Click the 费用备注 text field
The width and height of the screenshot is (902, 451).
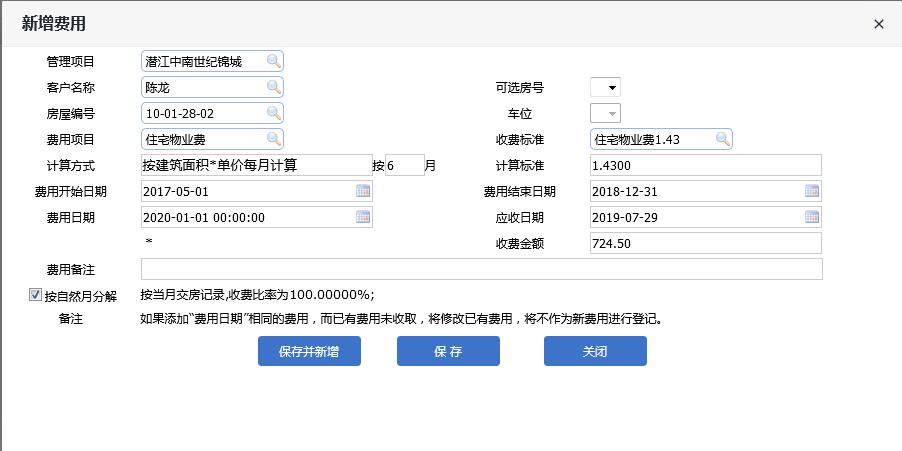click(x=481, y=269)
